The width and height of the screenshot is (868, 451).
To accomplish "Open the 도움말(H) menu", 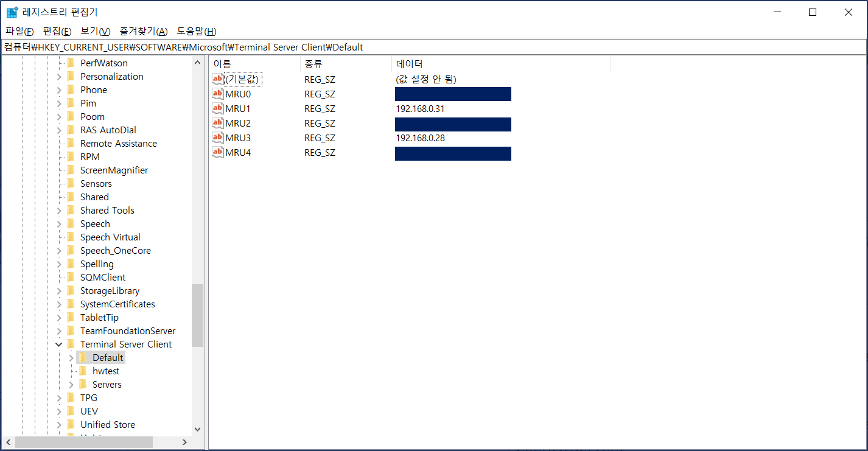I will tap(197, 31).
